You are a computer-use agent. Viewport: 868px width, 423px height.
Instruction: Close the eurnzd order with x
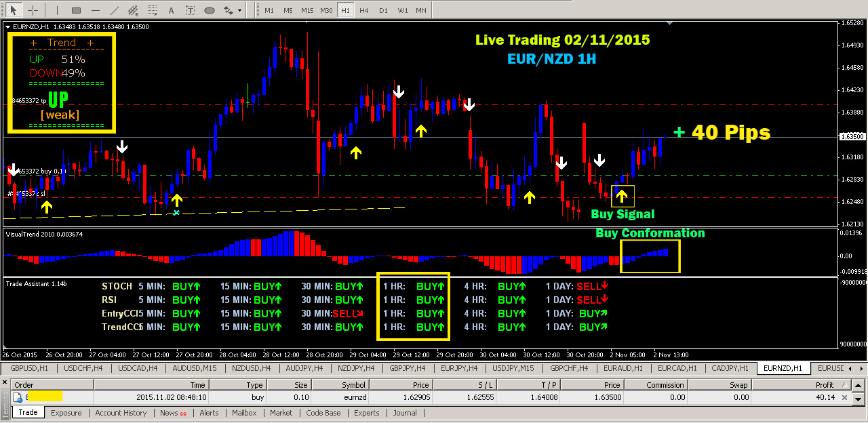click(844, 397)
